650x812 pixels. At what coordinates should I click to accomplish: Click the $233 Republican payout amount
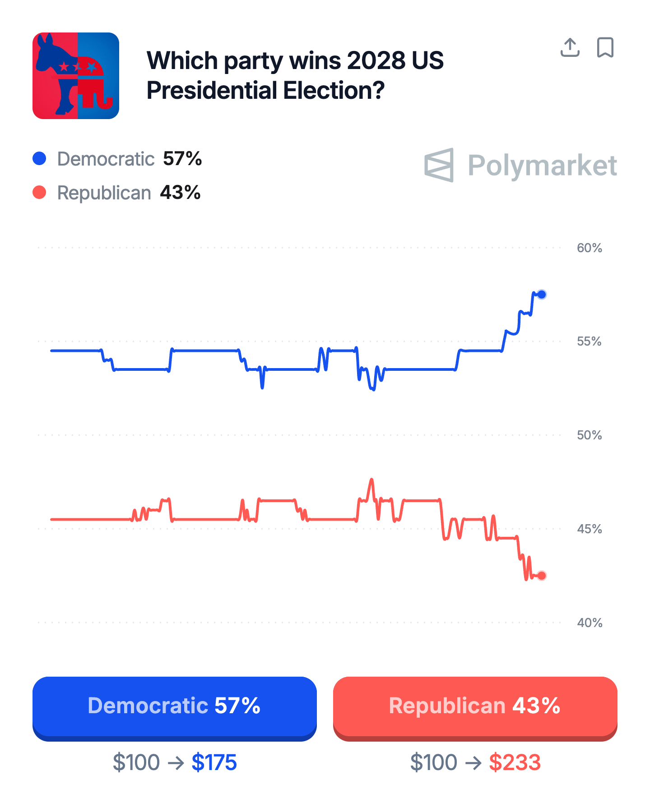pos(515,762)
